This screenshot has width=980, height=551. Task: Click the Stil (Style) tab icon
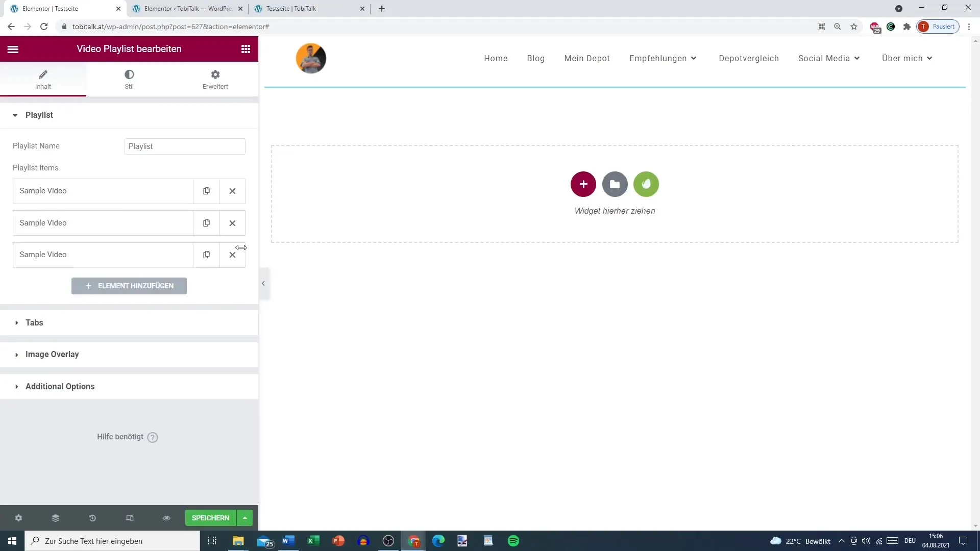129,74
